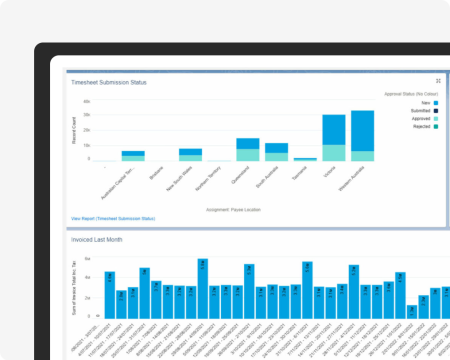
Task: Select the Victoria bar's blue New segment
Action: (334, 130)
